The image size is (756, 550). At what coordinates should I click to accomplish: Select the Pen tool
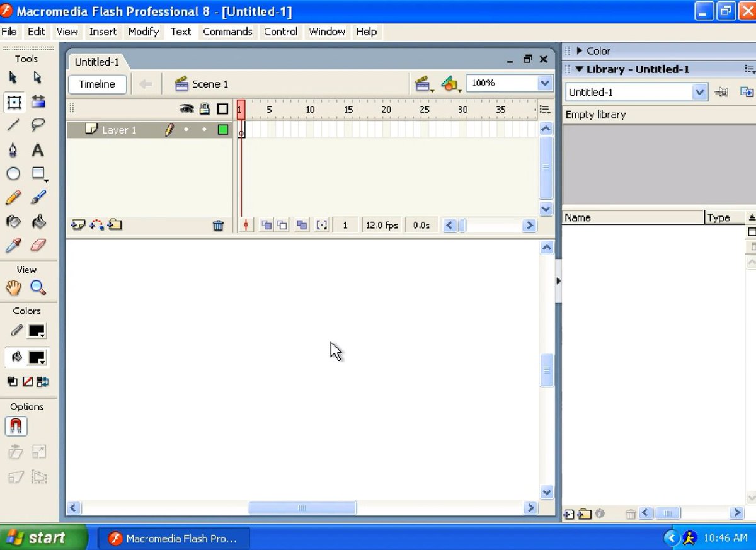point(13,150)
